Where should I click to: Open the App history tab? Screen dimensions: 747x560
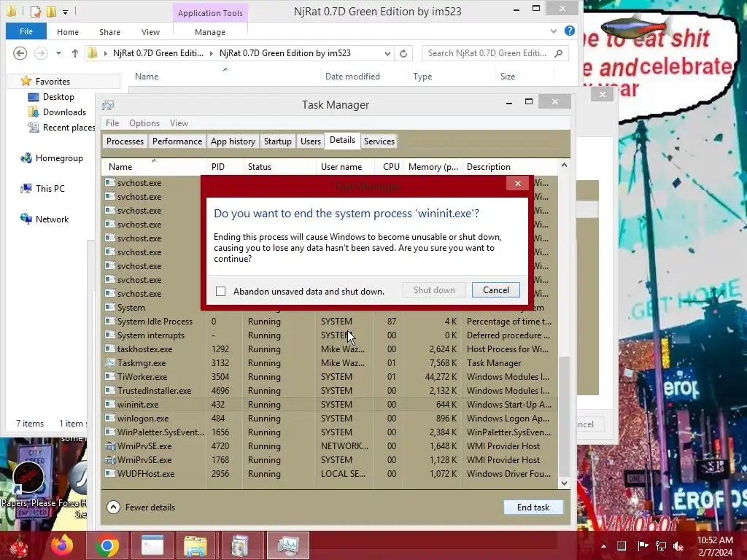point(233,141)
